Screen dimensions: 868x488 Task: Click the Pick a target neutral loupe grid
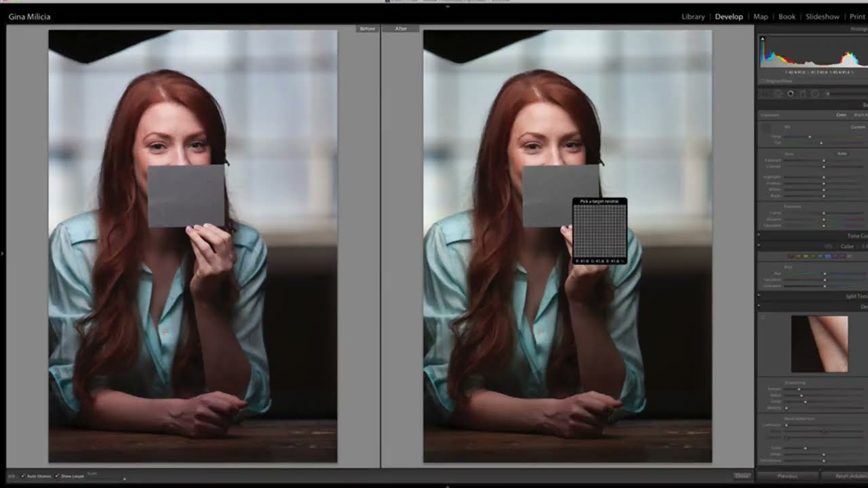[599, 230]
